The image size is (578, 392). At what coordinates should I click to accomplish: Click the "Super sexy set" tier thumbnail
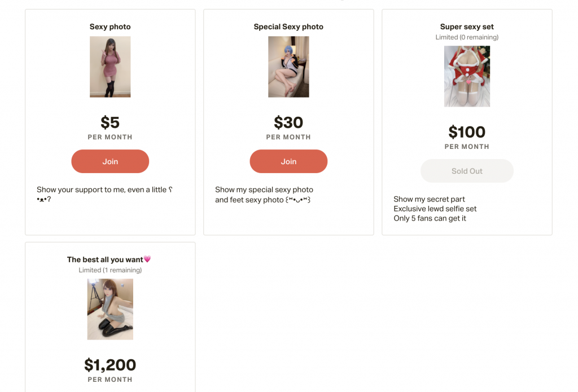pyautogui.click(x=467, y=76)
